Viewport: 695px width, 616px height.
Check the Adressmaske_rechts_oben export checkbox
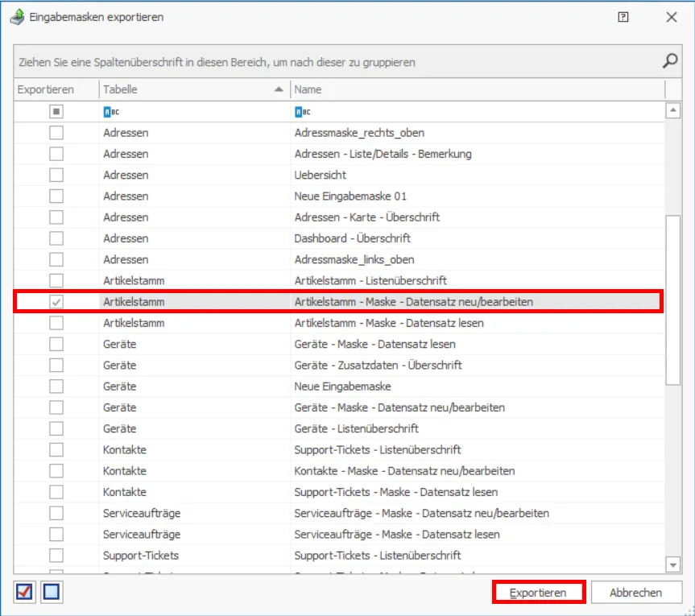click(56, 133)
